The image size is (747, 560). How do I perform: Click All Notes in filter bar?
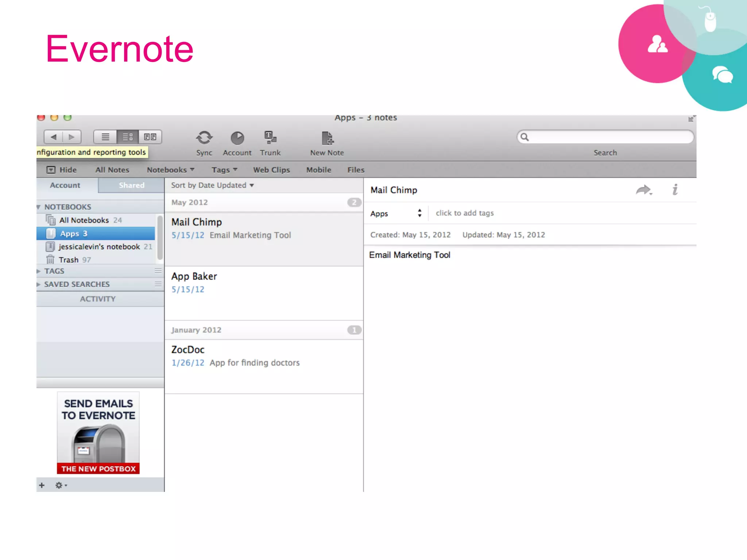tap(112, 170)
